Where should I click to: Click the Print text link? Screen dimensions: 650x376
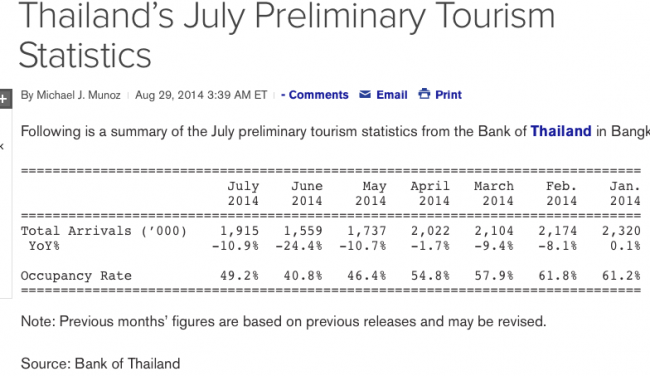448,95
